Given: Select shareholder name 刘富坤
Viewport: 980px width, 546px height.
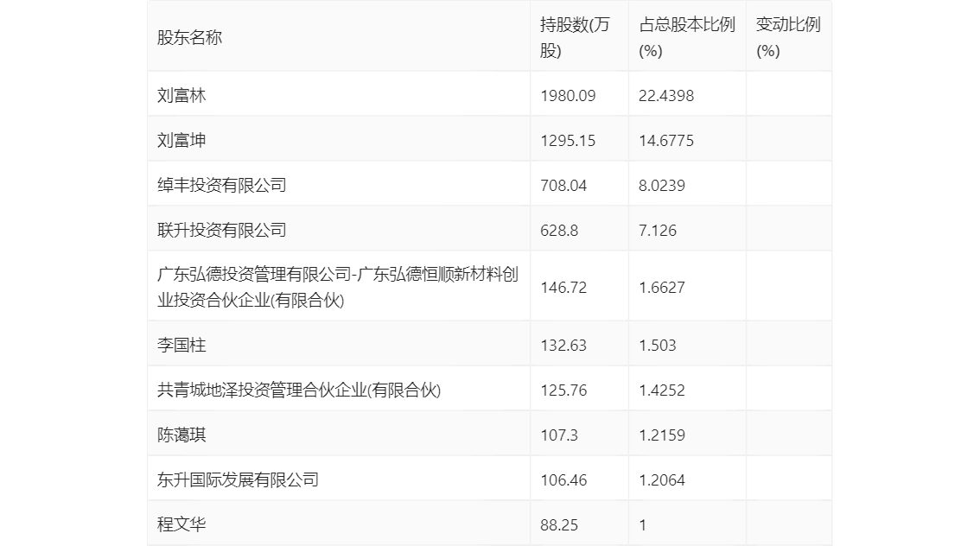Looking at the screenshot, I should coord(181,140).
